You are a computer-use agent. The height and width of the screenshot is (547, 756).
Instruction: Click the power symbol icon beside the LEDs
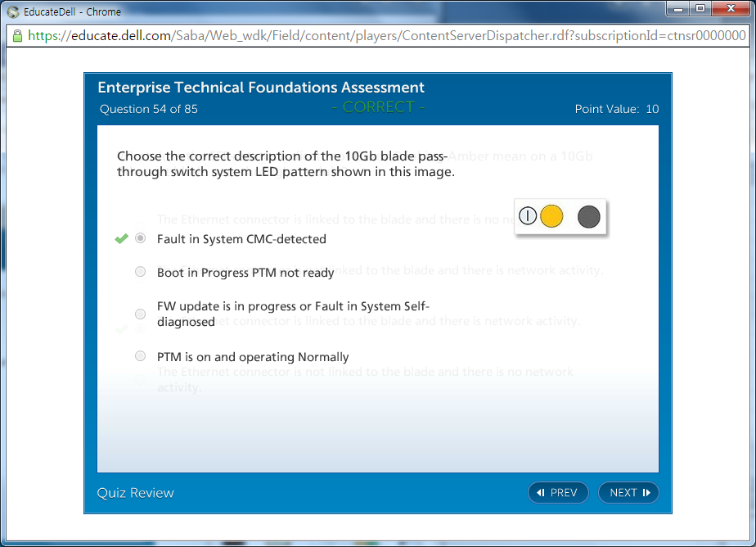(528, 216)
